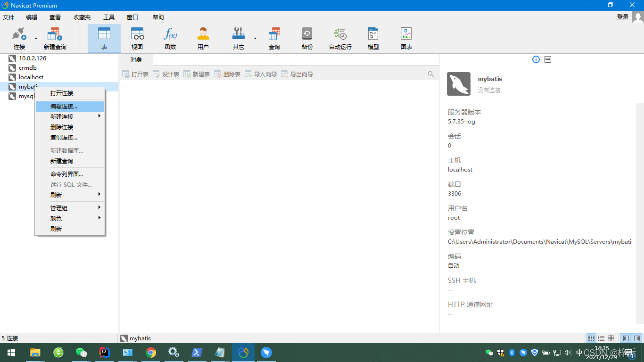The height and width of the screenshot is (362, 644).
Task: Show the DDL icon in right panel
Action: [548, 59]
